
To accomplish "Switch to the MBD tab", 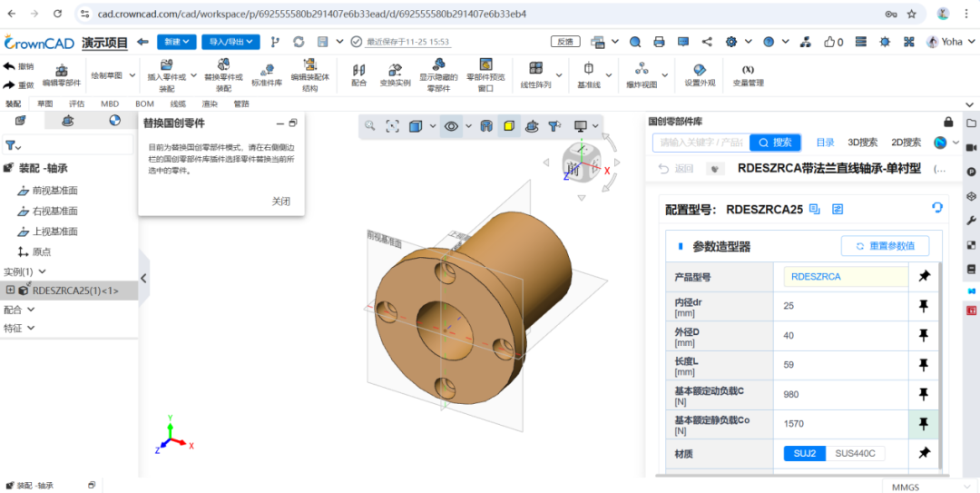I will 110,104.
